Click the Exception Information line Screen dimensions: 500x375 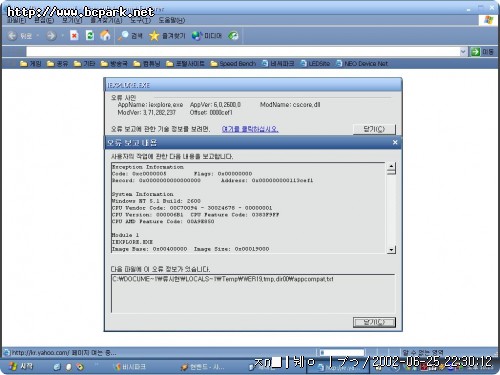(x=148, y=167)
